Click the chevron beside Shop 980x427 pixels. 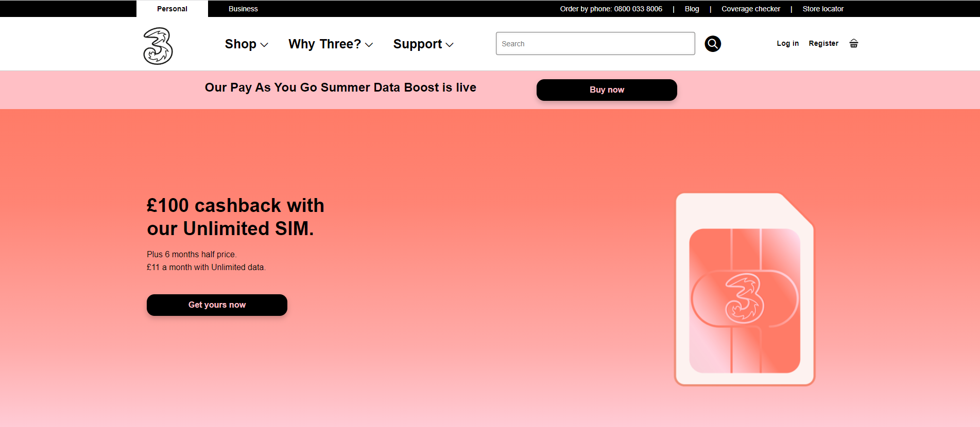[x=264, y=45]
